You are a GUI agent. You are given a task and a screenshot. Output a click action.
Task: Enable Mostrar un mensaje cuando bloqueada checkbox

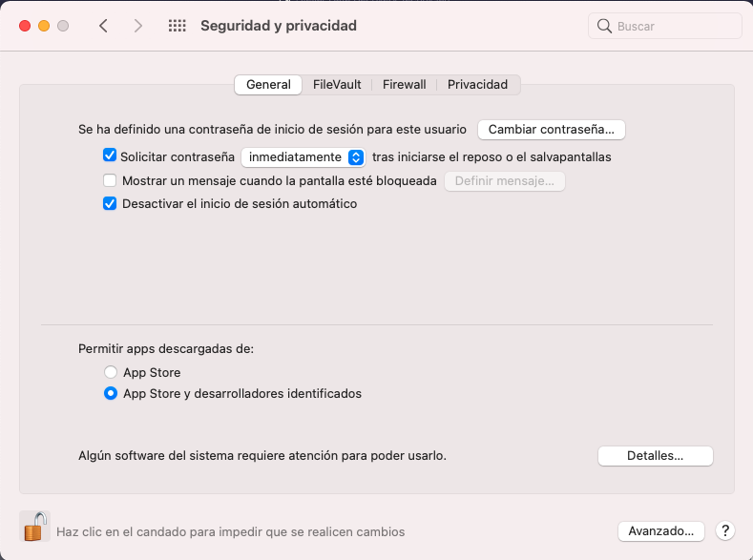110,180
